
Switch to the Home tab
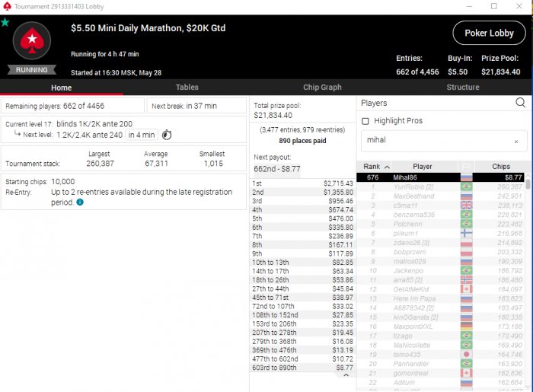[x=61, y=88]
